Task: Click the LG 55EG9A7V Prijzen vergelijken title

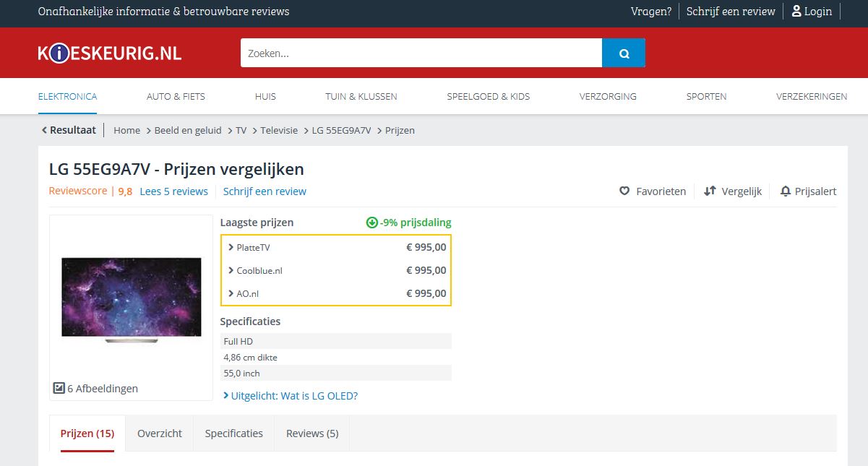Action: point(176,169)
